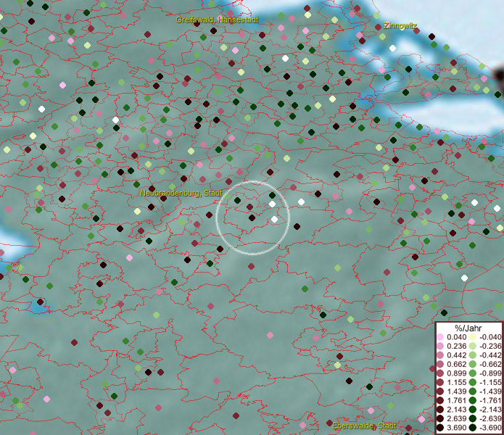Select the Eberswalde, Stadt label
This screenshot has width=504, height=435.
click(364, 426)
